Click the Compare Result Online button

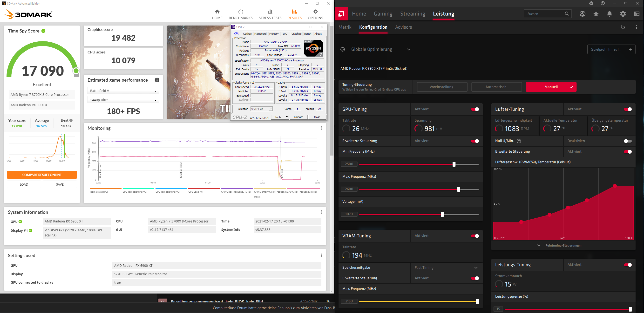[x=42, y=175]
